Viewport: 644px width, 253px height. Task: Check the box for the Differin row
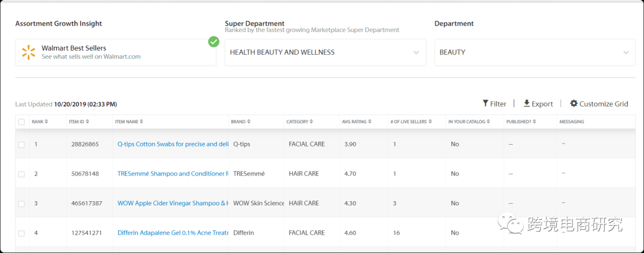point(21,233)
